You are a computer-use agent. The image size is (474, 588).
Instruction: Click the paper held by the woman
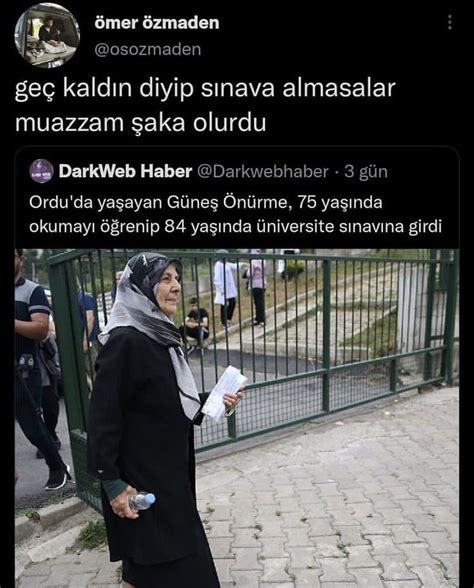click(x=224, y=392)
